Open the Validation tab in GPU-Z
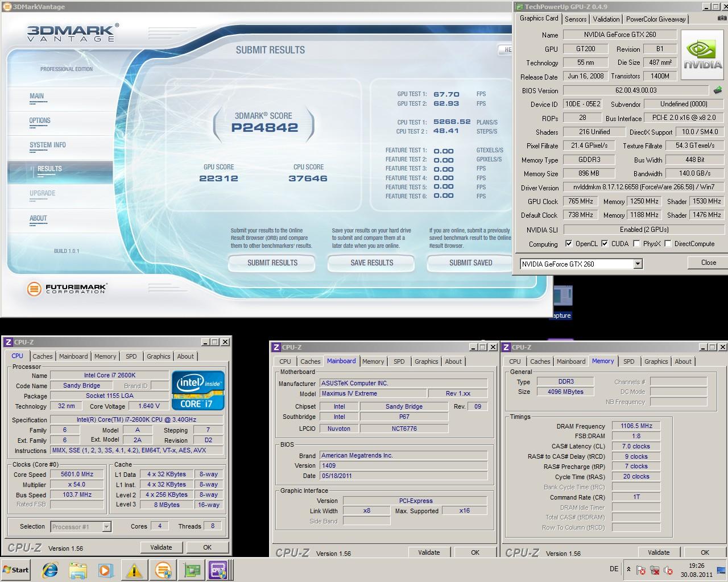This screenshot has height=582, width=728. point(606,19)
